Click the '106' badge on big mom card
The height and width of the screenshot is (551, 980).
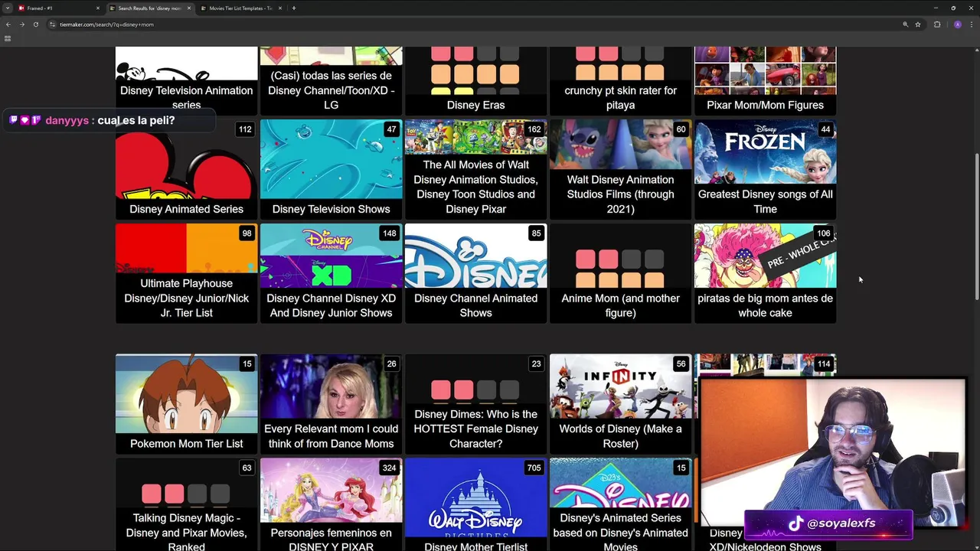click(x=823, y=233)
